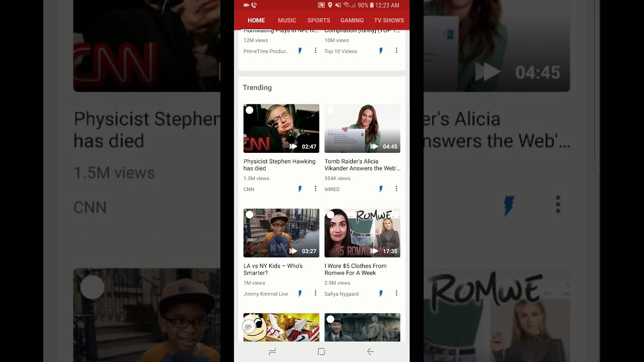Open the Top 10 Videos channel name
644x362 pixels.
[341, 51]
